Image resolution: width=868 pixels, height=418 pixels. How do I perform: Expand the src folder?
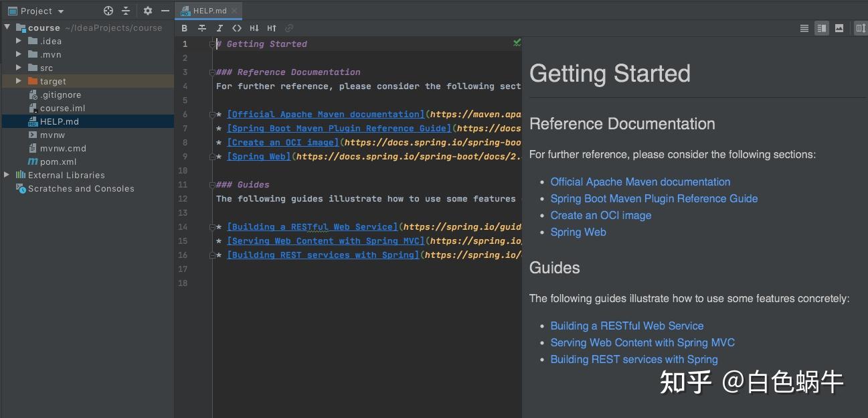tap(19, 68)
